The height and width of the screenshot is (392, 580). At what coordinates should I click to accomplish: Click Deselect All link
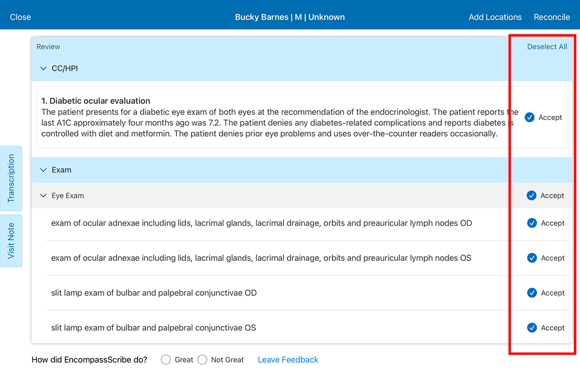[x=547, y=47]
